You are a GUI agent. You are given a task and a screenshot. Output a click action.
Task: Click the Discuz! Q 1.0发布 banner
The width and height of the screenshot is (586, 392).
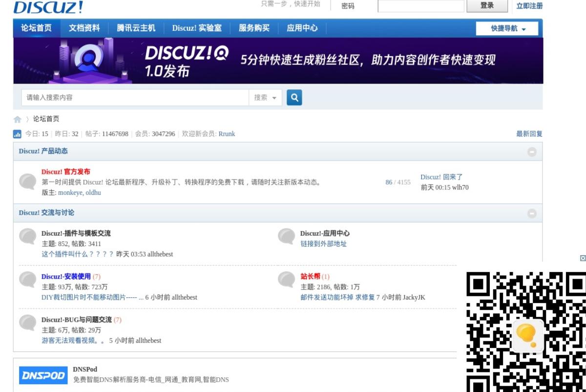278,61
